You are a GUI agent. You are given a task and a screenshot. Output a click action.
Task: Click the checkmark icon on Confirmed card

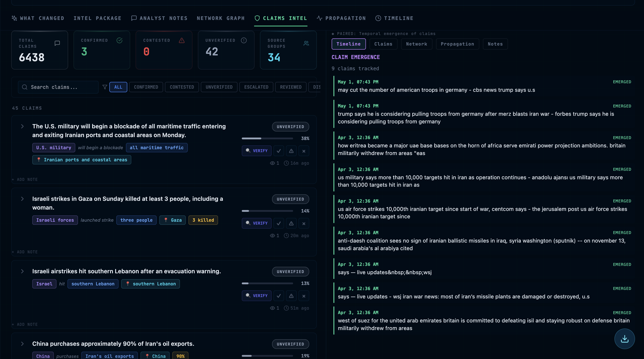tap(119, 40)
